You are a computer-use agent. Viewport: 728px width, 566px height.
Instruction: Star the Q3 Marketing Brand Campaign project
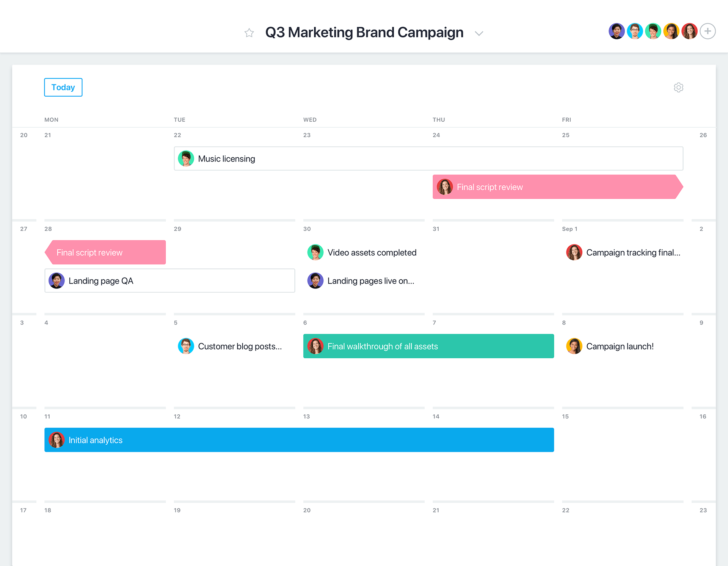click(x=249, y=33)
